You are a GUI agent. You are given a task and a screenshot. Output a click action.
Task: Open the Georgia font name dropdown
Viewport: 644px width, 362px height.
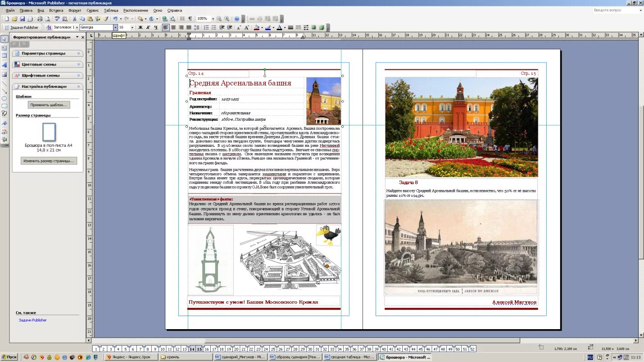(x=115, y=27)
